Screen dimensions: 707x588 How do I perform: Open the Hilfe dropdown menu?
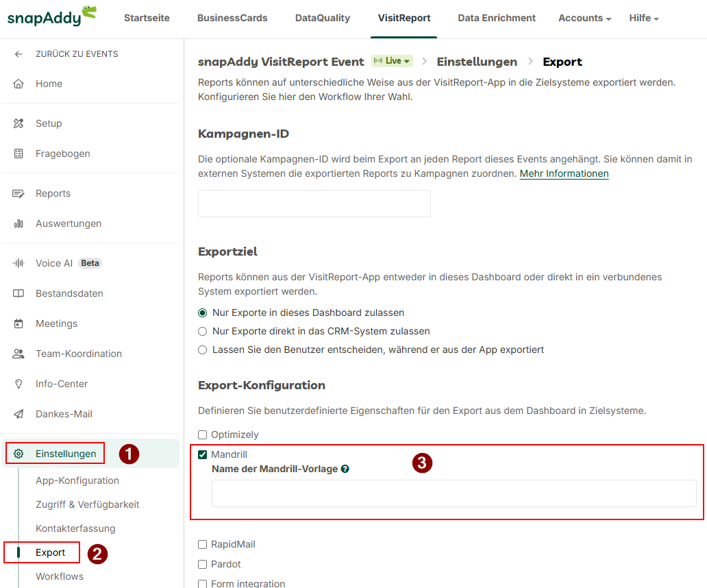coord(644,18)
